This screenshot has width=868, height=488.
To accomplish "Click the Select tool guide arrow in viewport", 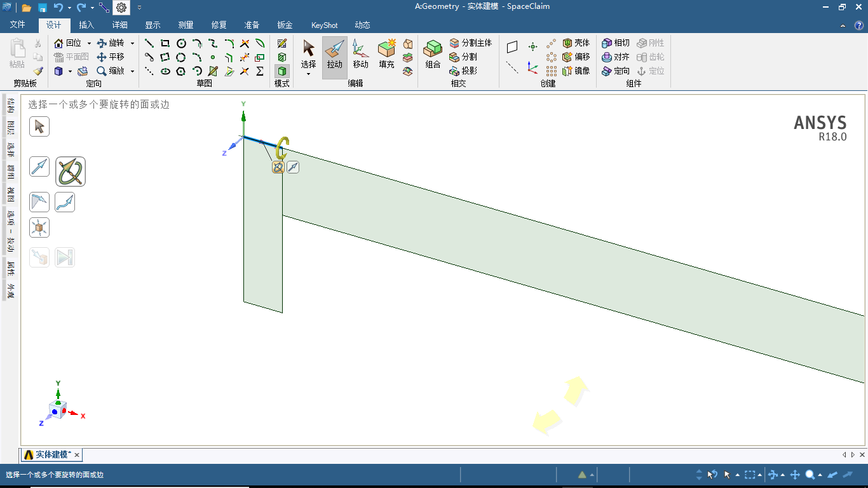I will tap(39, 126).
